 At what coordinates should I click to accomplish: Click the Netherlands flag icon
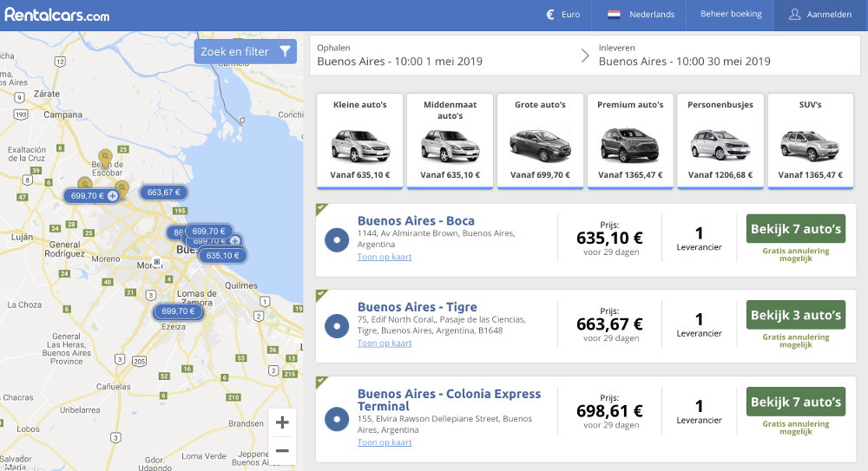coord(614,15)
